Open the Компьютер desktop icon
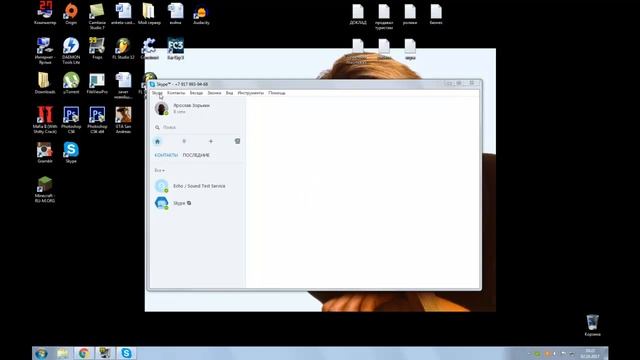 point(45,13)
